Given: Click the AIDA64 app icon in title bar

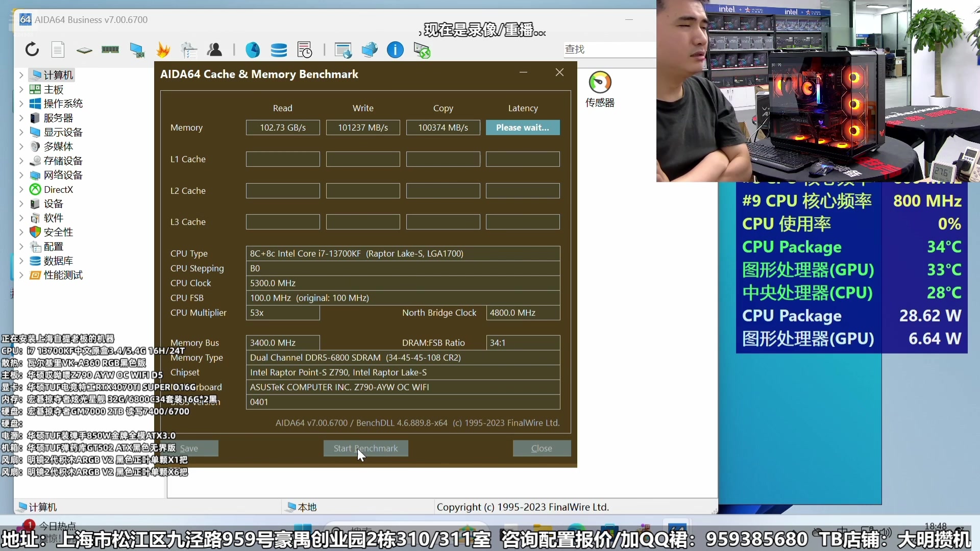Looking at the screenshot, I should 25,19.
